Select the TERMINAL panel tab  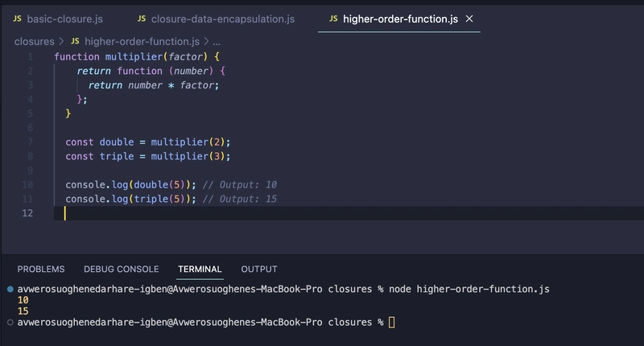pyautogui.click(x=200, y=270)
